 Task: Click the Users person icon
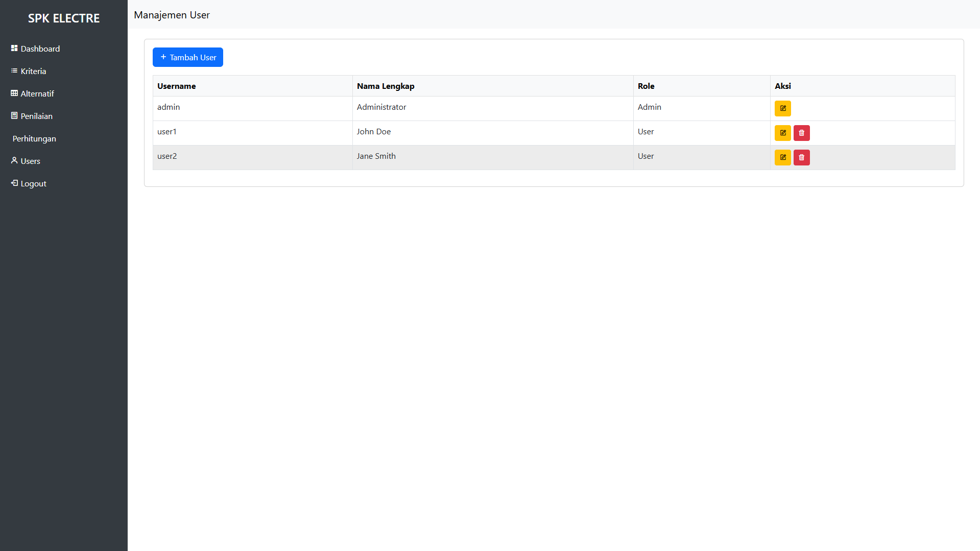point(14,160)
